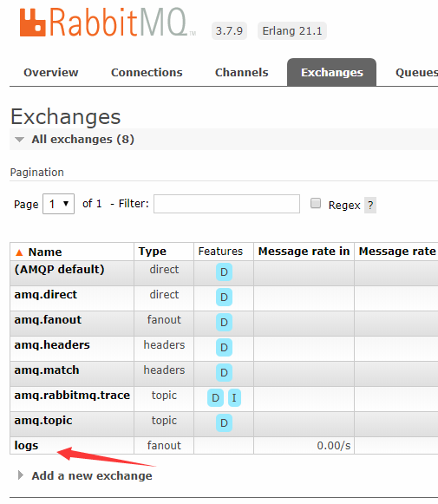The image size is (438, 504).
Task: Click the fanout type in logs row
Action: point(164,446)
